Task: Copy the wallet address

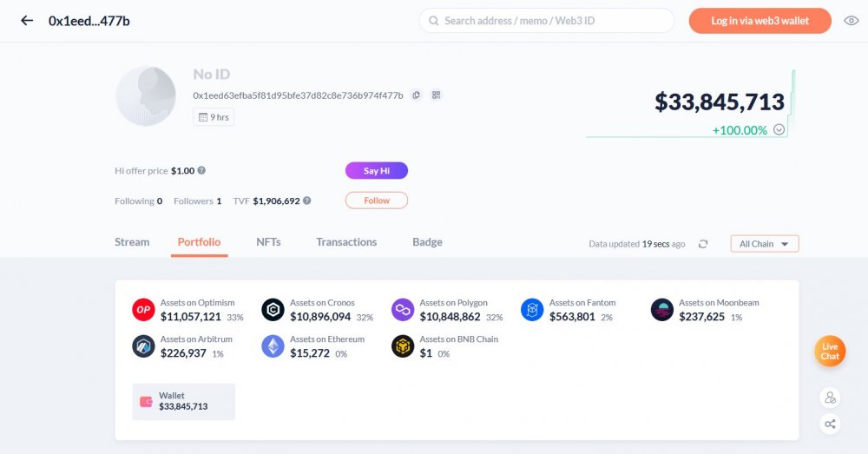Action: [x=417, y=95]
